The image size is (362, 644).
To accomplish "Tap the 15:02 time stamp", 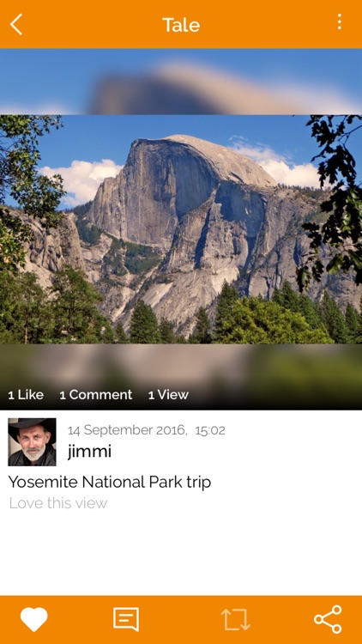I will (210, 430).
